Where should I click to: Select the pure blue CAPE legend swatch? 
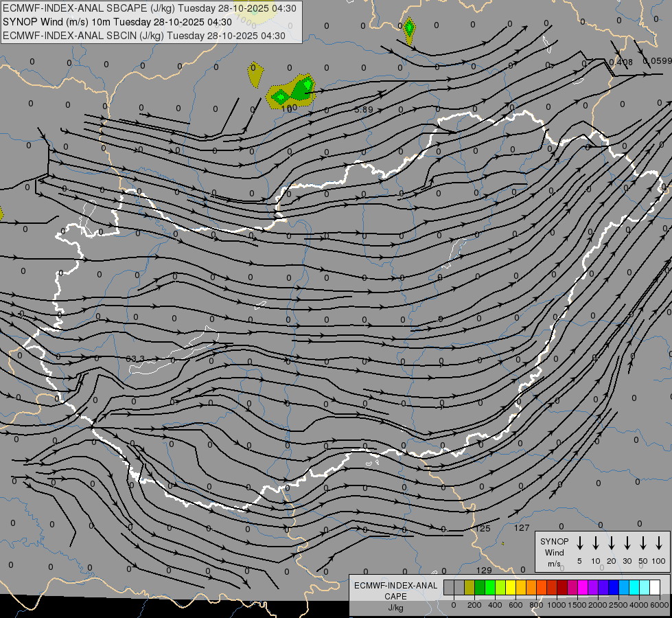point(613,587)
